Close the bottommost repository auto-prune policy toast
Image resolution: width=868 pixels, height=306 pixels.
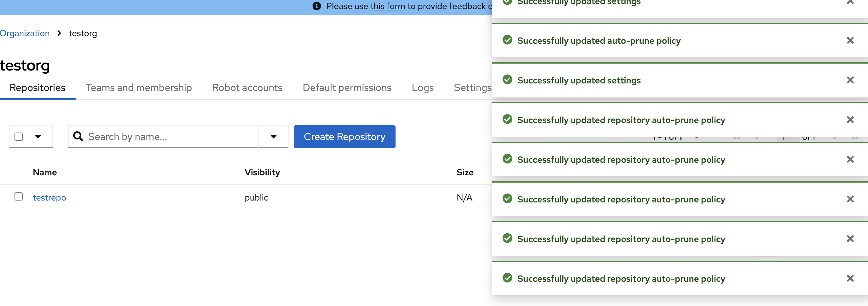[850, 279]
